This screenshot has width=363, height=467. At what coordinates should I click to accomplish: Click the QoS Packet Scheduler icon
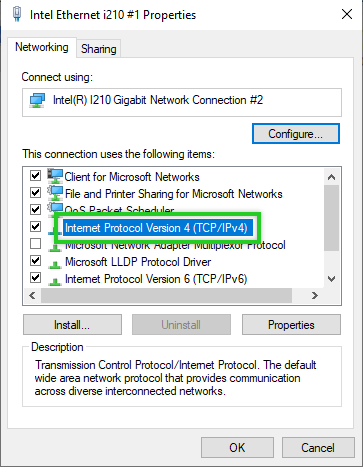[x=55, y=208]
